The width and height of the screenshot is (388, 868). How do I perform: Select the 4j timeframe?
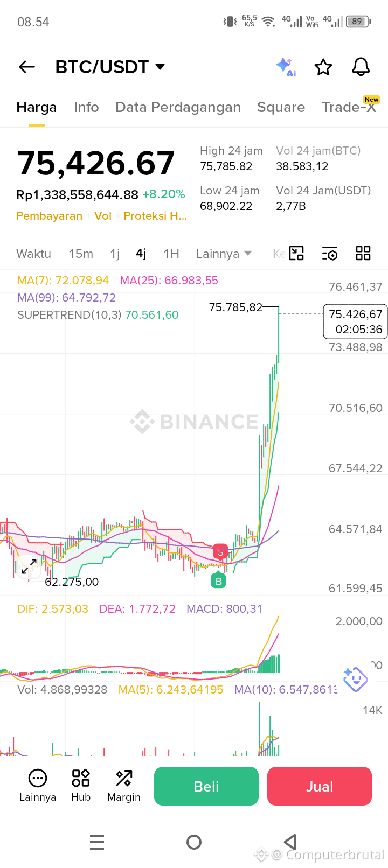coord(141,254)
